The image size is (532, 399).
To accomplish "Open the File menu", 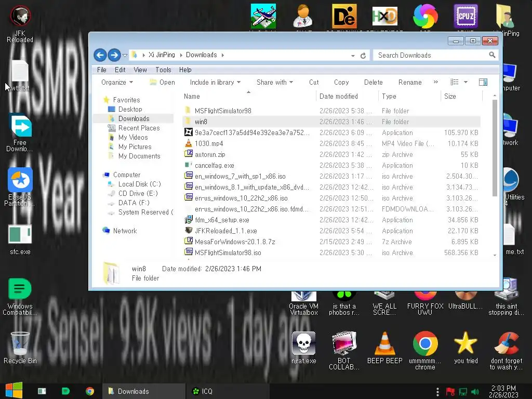I will click(101, 70).
